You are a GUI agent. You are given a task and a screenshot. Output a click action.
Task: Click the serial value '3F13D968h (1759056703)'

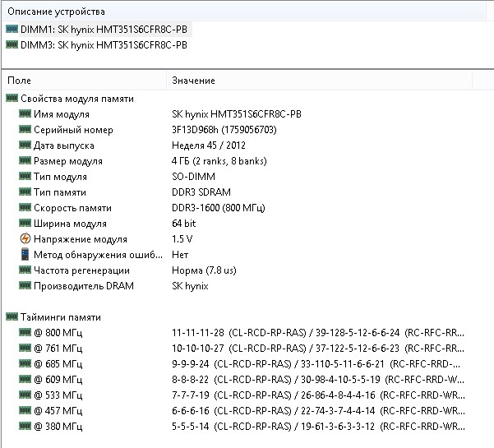coord(224,130)
